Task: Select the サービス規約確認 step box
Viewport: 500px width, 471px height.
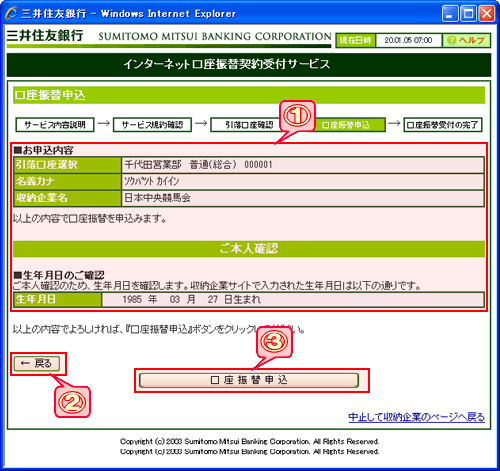Action: coord(152,125)
